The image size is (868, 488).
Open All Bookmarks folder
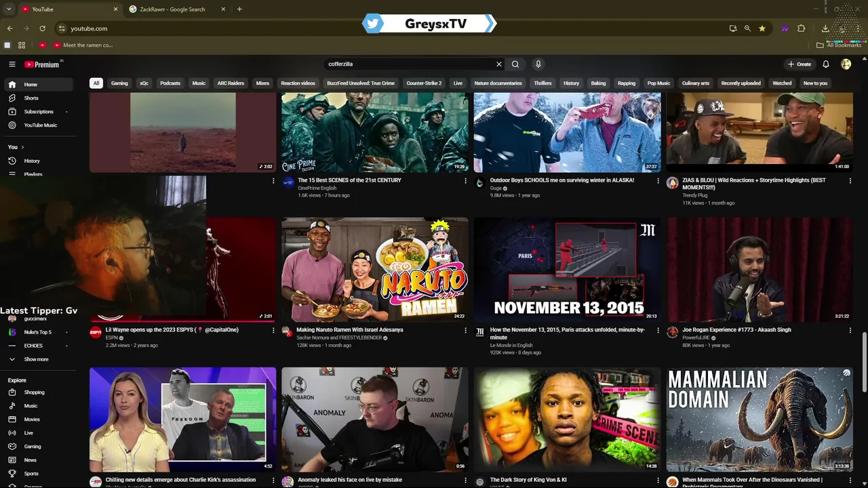839,45
